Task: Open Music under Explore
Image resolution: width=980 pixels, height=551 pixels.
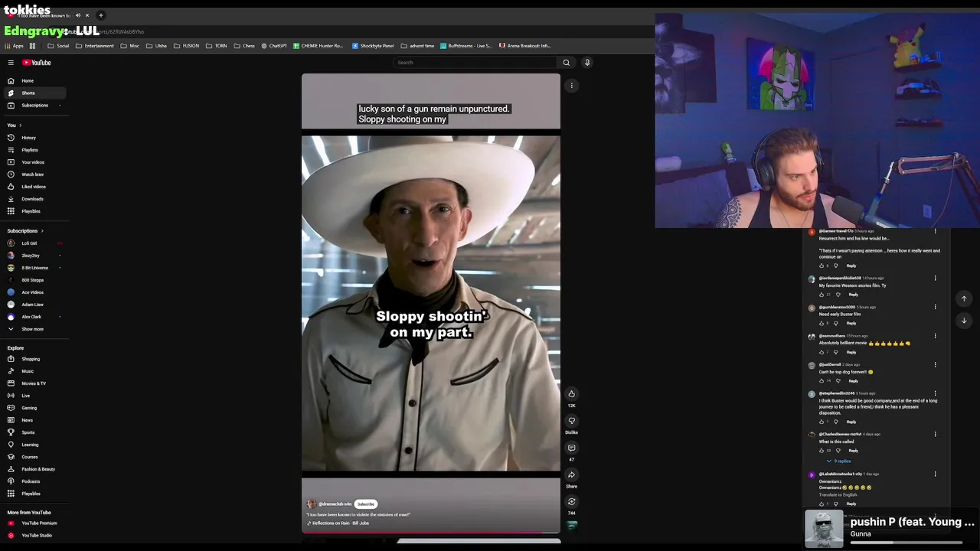Action: 34,371
